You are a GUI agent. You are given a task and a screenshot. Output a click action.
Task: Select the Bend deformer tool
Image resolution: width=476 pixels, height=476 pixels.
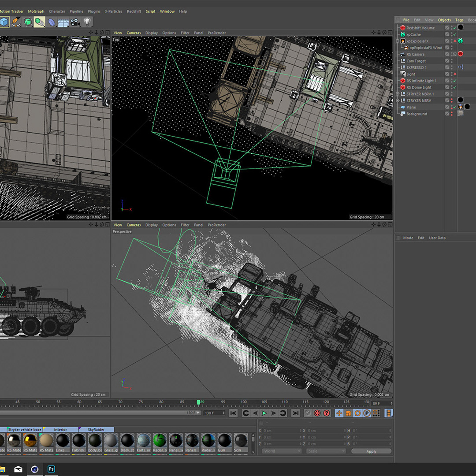52,22
